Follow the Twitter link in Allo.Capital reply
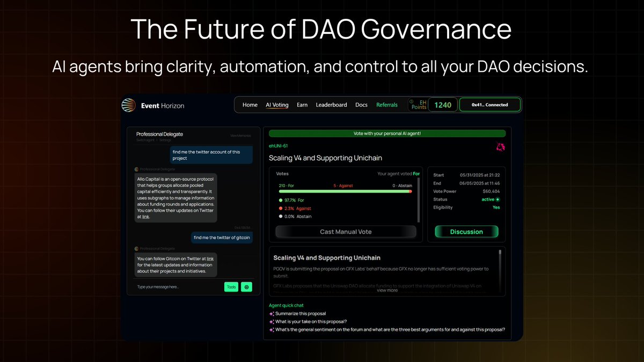This screenshot has height=362, width=644. click(146, 217)
